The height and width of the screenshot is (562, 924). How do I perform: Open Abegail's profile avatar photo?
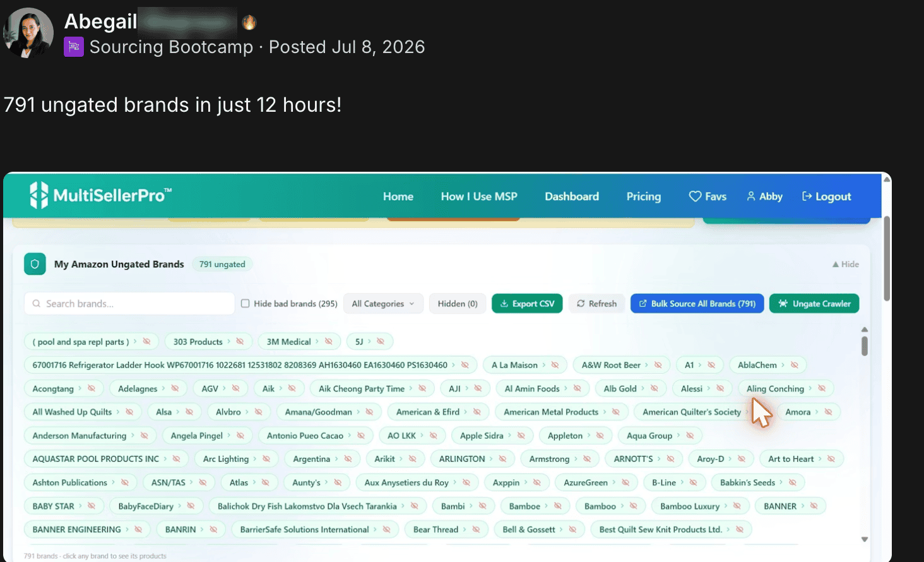28,33
